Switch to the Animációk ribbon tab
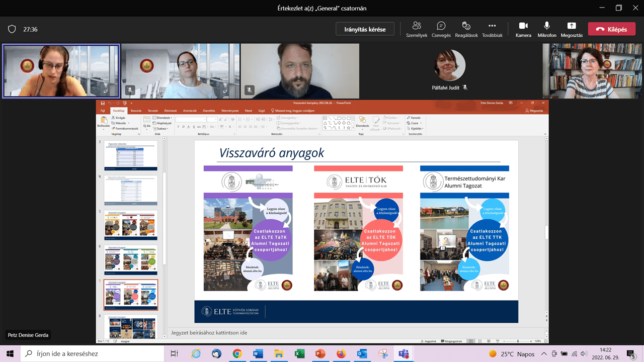The width and height of the screenshot is (644, 362). [x=190, y=111]
